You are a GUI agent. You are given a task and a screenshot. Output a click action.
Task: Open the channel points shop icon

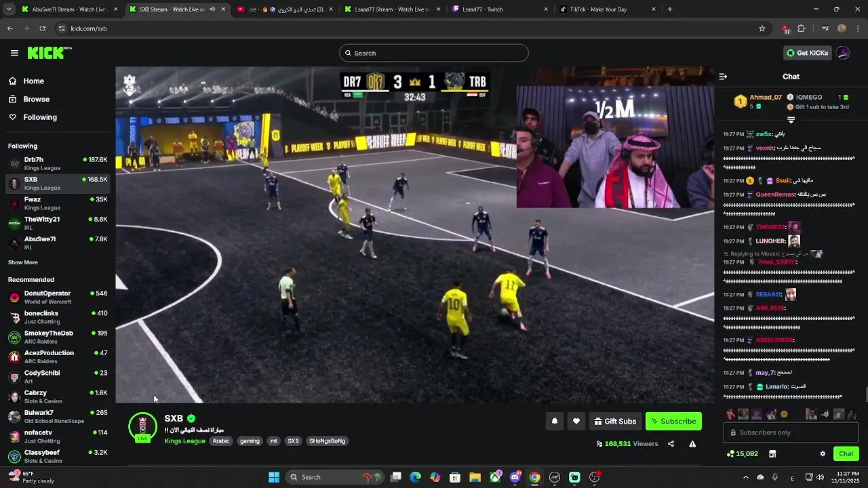(772, 453)
